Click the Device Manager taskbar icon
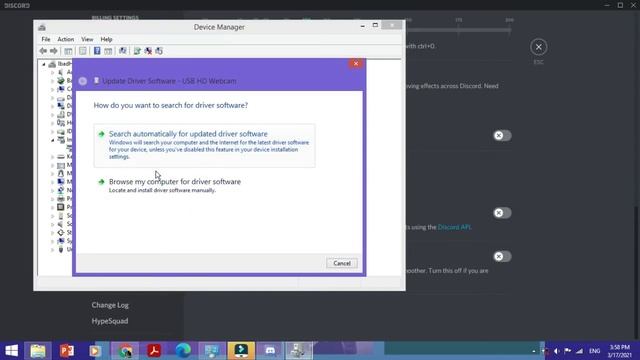Screen dimensions: 640x360 point(299,351)
